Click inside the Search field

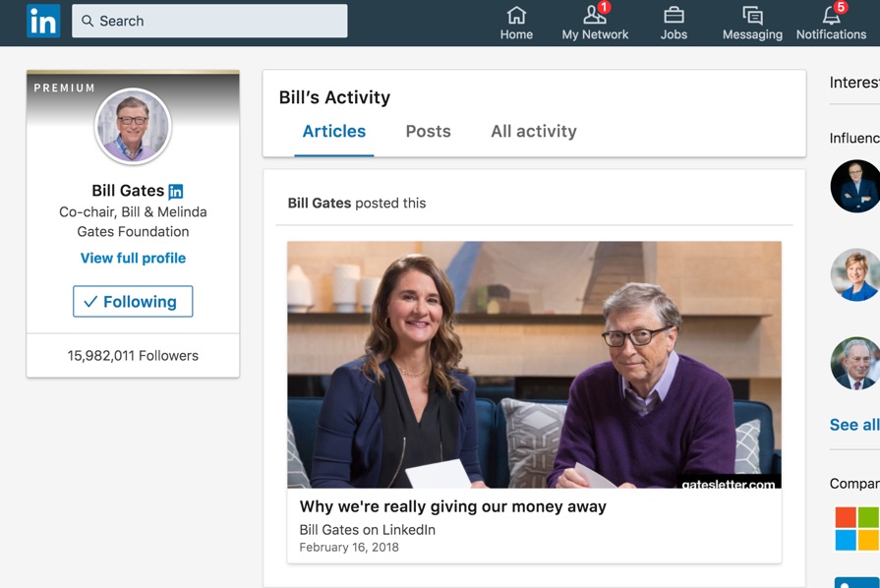(x=209, y=21)
